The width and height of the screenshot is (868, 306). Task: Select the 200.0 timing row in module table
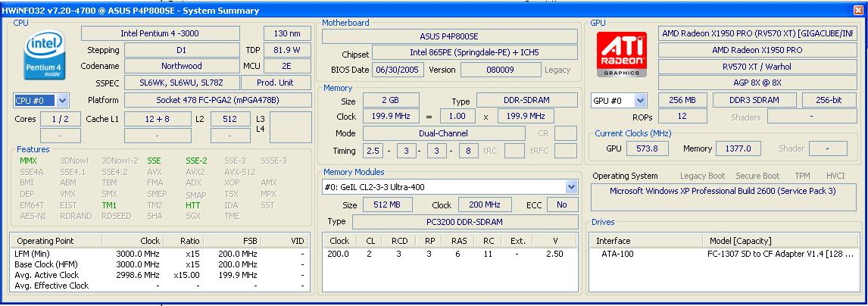[450, 254]
